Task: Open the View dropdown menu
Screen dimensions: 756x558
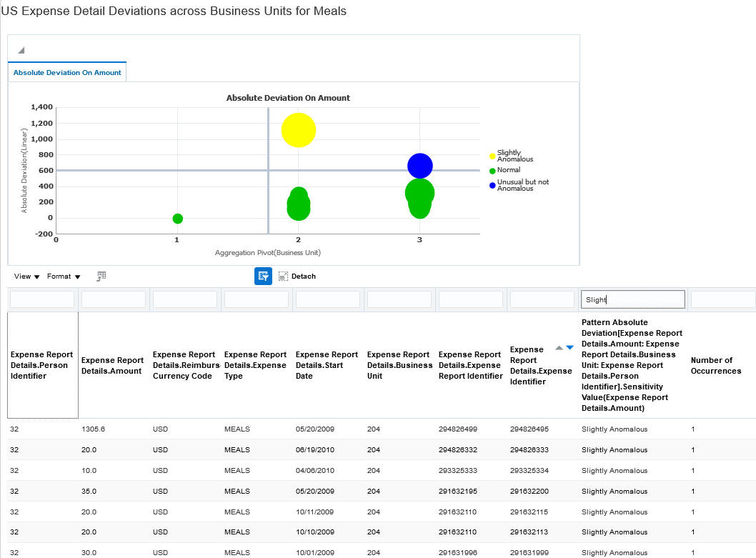Action: 25,276
